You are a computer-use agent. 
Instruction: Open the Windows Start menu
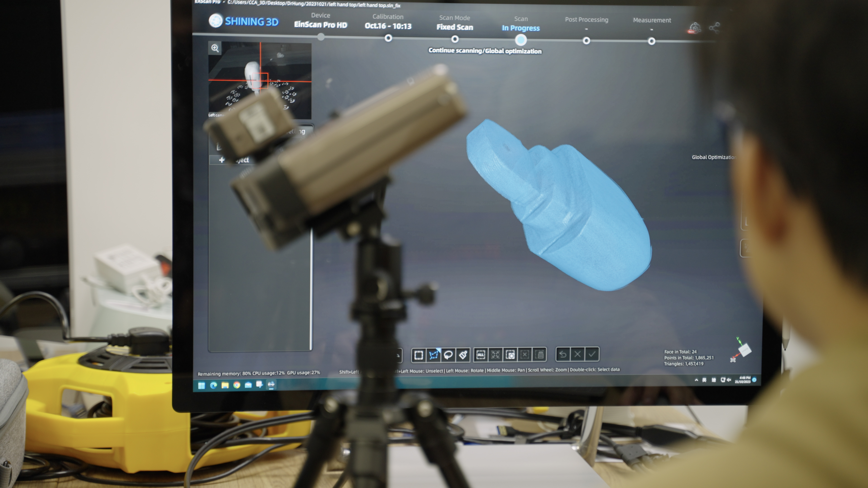(x=201, y=386)
